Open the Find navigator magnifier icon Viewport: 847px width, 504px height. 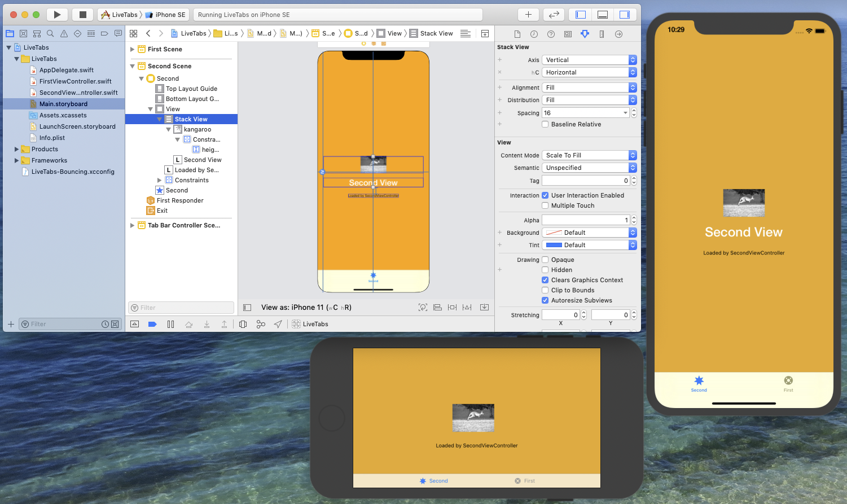point(50,33)
